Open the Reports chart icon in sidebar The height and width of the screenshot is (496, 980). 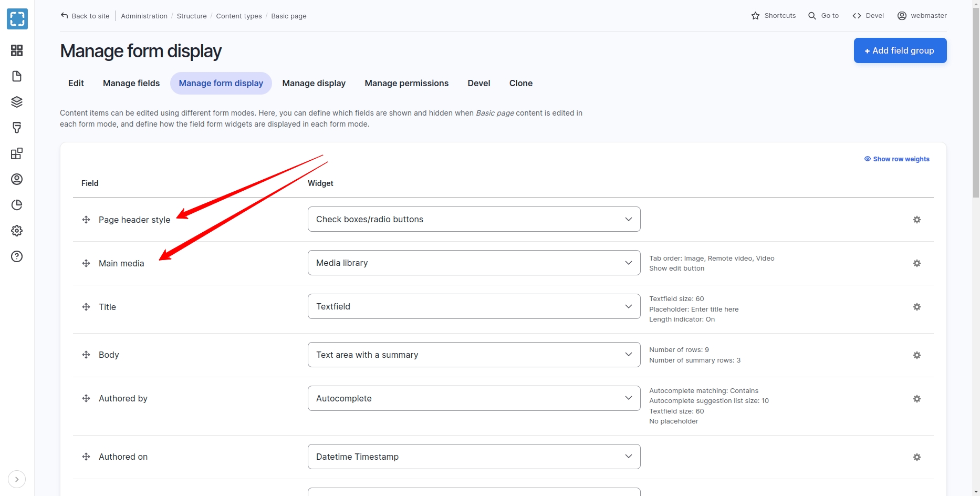coord(17,205)
